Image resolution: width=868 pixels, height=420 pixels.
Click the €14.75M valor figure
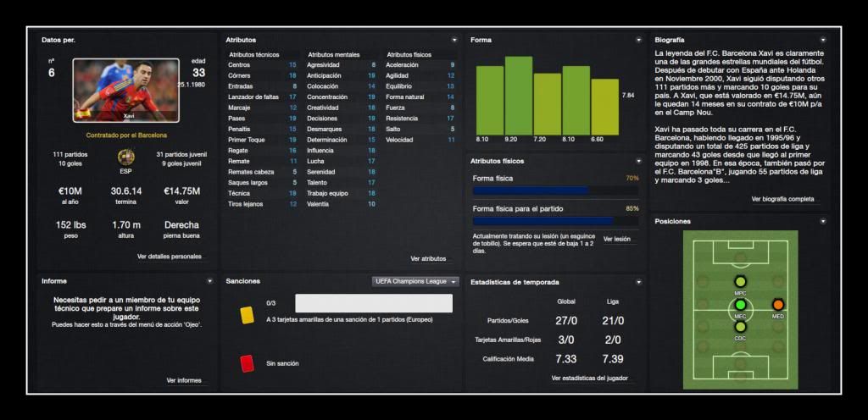pos(182,191)
